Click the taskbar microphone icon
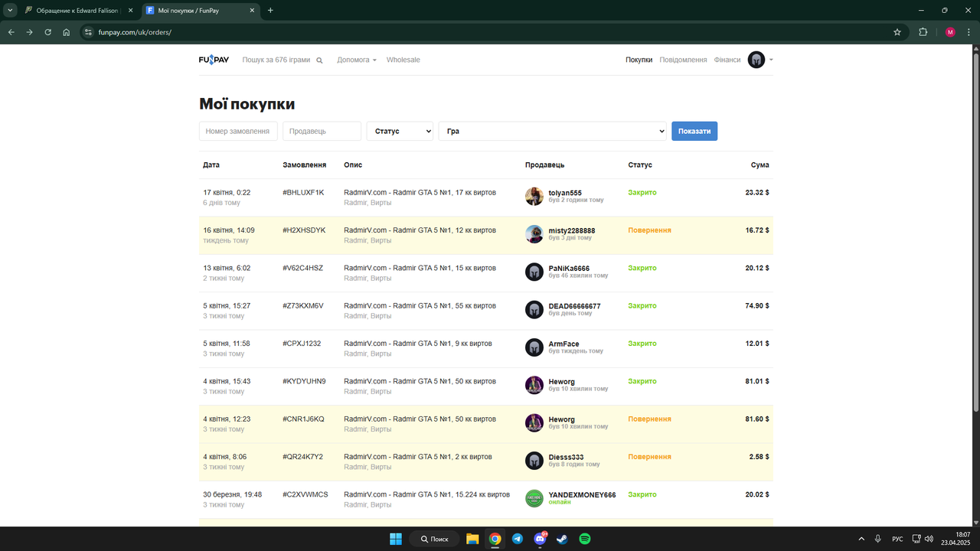 click(878, 539)
